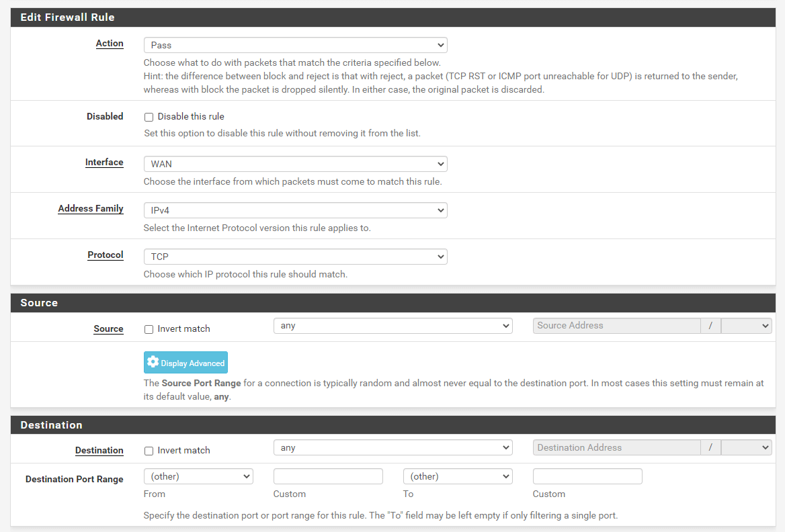
Task: Open the Destination Port Range From dropdown
Action: point(198,476)
